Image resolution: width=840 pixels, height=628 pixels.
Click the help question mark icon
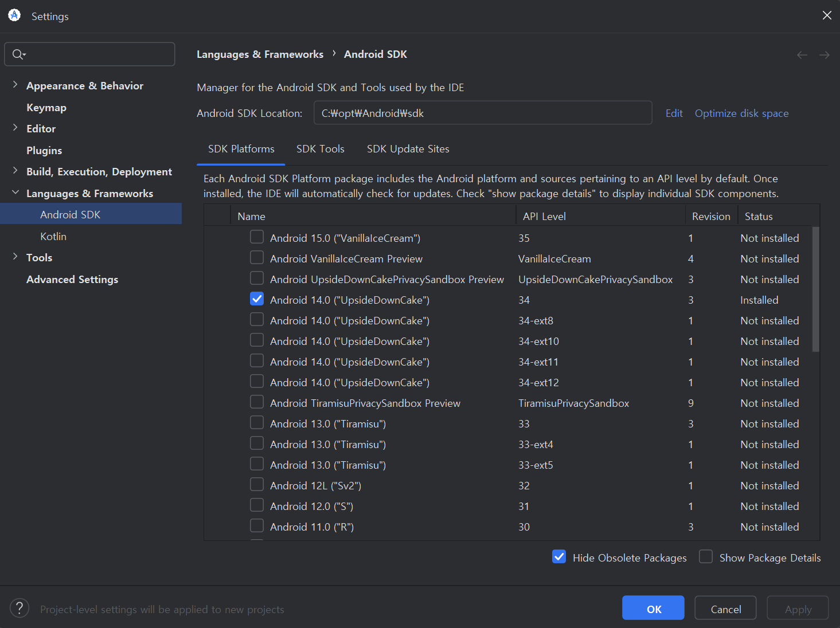click(x=19, y=608)
